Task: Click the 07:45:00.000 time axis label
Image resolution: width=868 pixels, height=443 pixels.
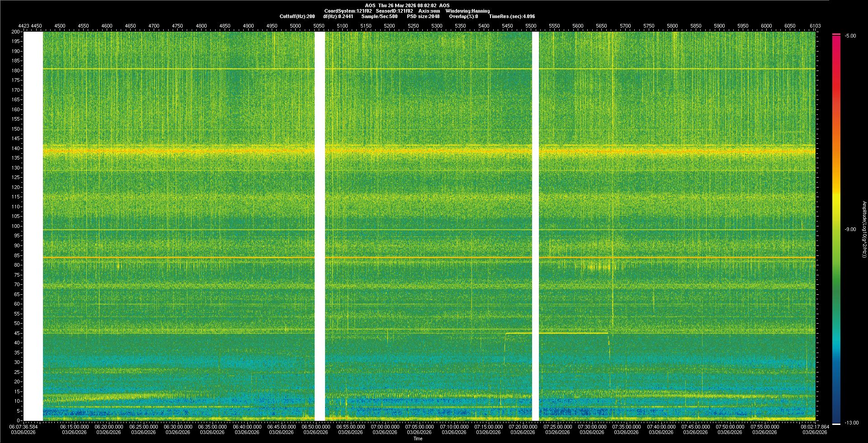Action: pyautogui.click(x=695, y=426)
